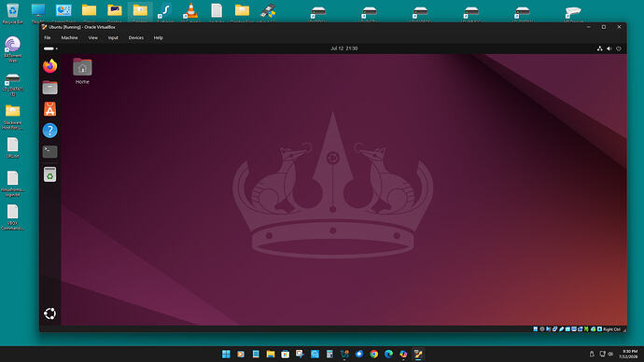Click the shared folders status icon
The width and height of the screenshot is (644, 362).
[x=567, y=329]
